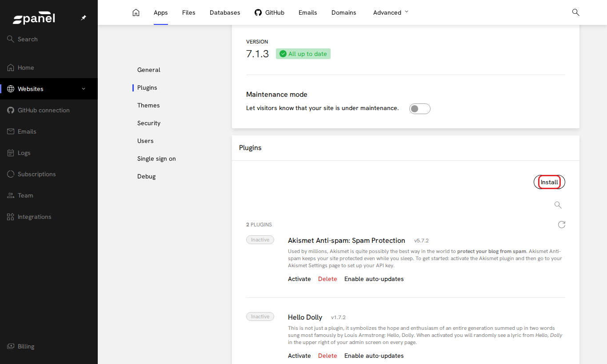Open the Emails tab in top navigation
Image resolution: width=607 pixels, height=364 pixels.
pyautogui.click(x=308, y=12)
